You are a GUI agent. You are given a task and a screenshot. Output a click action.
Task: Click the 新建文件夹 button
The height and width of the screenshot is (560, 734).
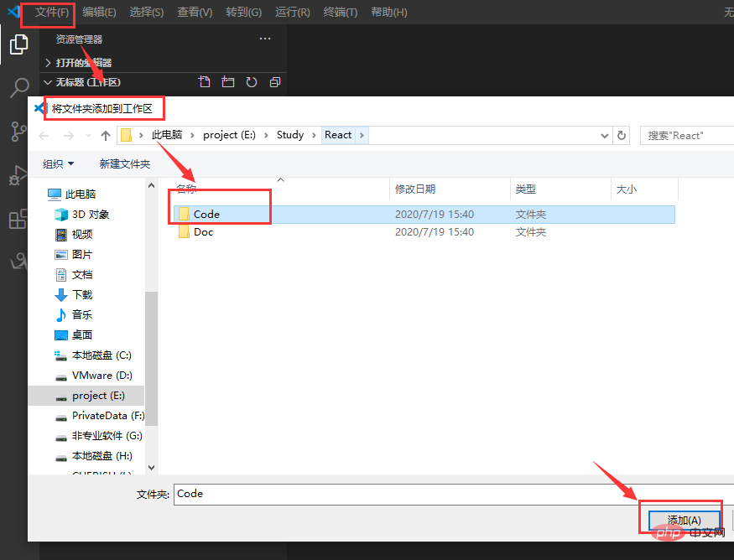(124, 163)
